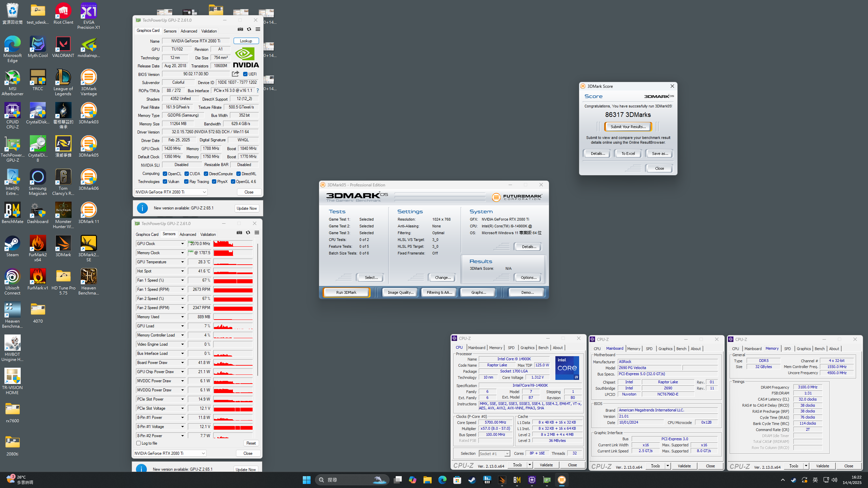Toggle Ray Tracing checkbox in GPU-Z
The width and height of the screenshot is (868, 488).
pyautogui.click(x=186, y=182)
